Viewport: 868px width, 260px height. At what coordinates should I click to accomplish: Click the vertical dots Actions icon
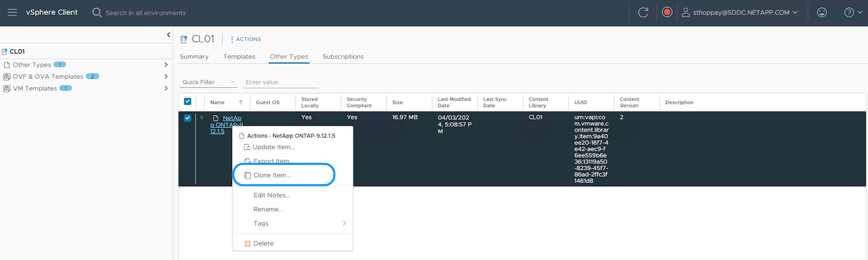coord(232,40)
